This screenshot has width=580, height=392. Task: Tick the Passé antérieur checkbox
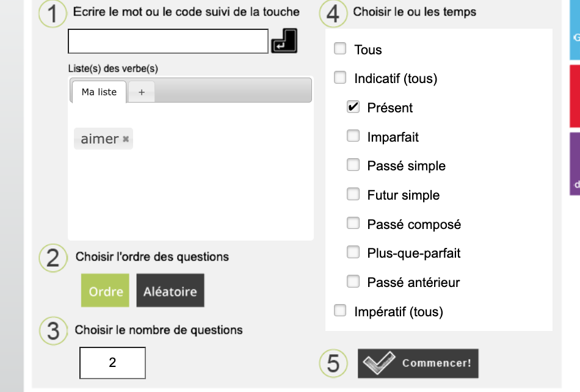[353, 281]
